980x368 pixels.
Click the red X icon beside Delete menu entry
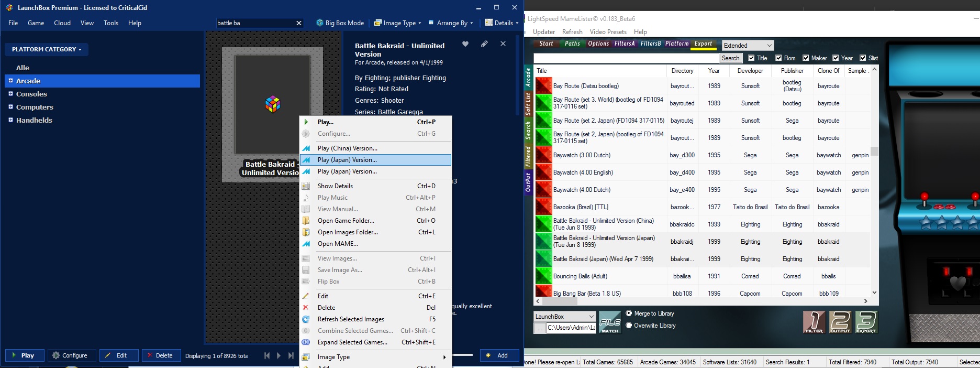click(x=306, y=308)
